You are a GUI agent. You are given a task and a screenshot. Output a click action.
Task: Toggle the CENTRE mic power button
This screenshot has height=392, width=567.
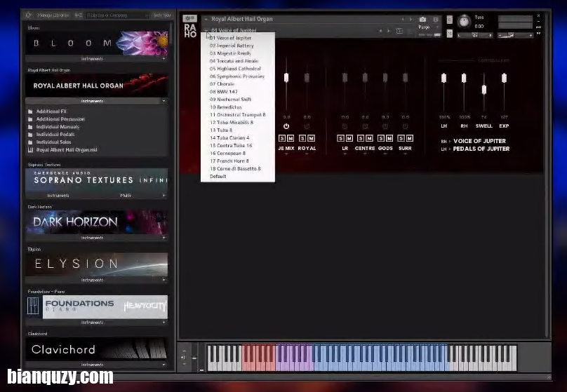click(365, 126)
